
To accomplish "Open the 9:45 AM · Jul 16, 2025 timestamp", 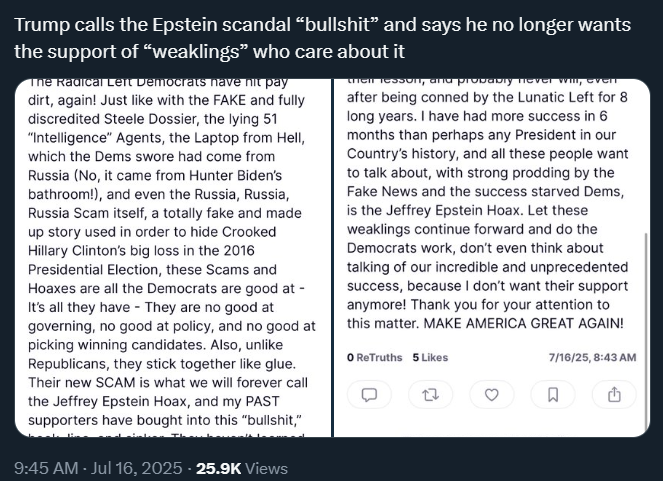I will pos(98,468).
